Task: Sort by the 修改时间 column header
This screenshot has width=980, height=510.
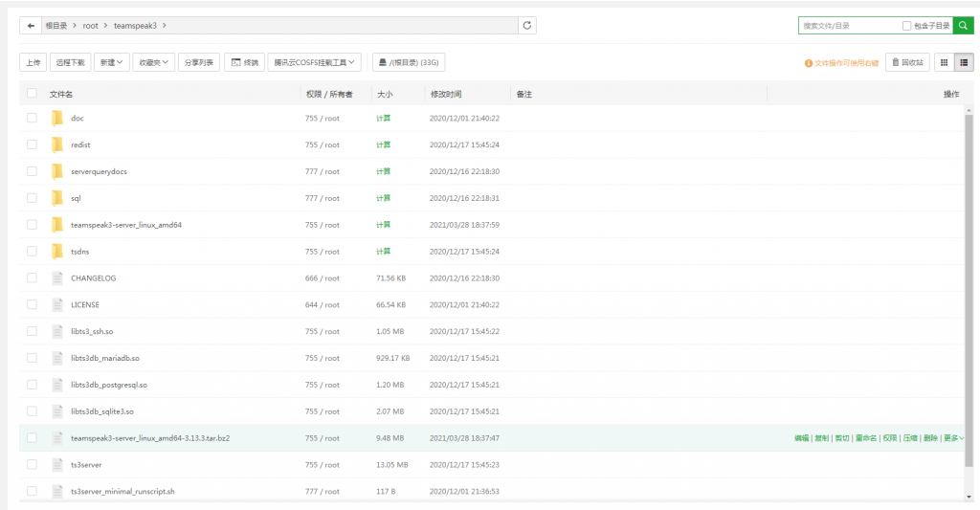Action: coord(446,95)
